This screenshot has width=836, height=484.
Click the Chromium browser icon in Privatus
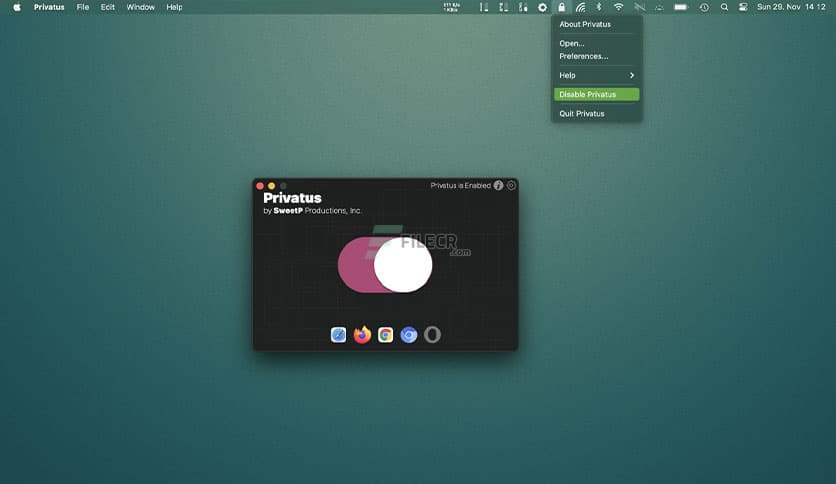click(x=409, y=335)
